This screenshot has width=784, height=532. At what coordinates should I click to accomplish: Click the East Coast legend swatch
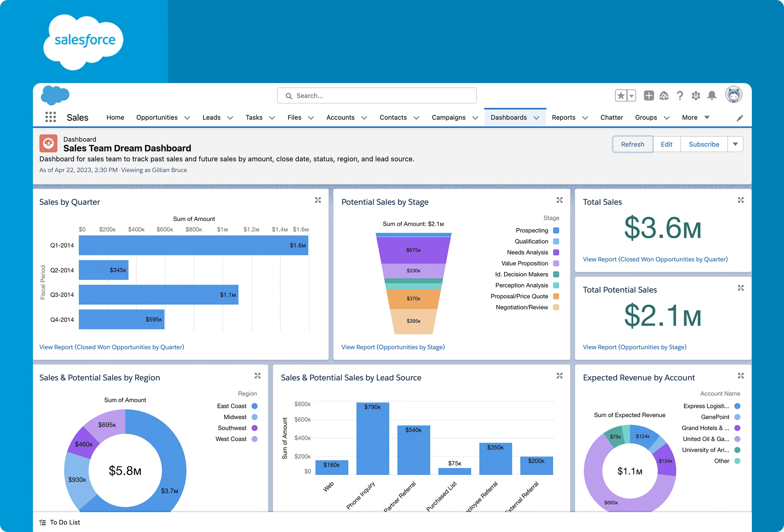254,406
